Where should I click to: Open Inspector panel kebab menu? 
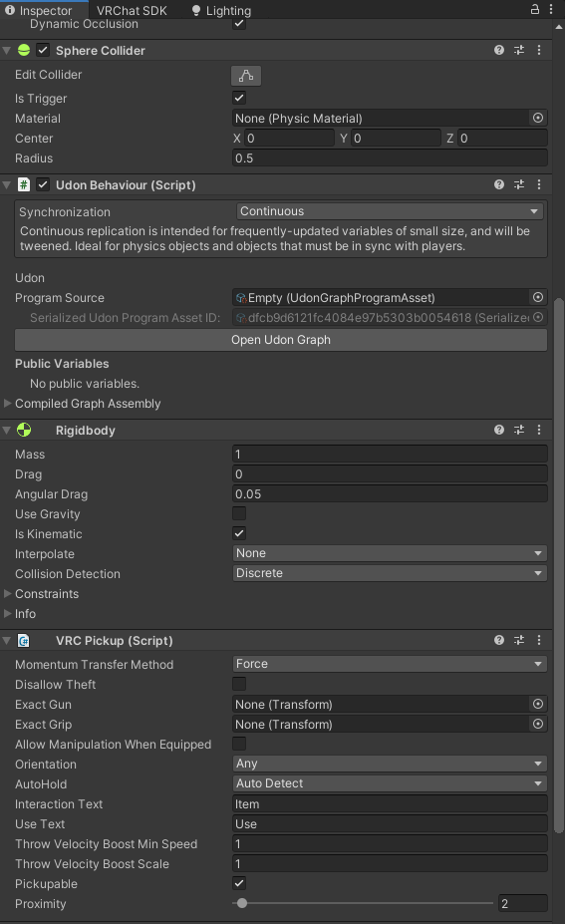[551, 9]
